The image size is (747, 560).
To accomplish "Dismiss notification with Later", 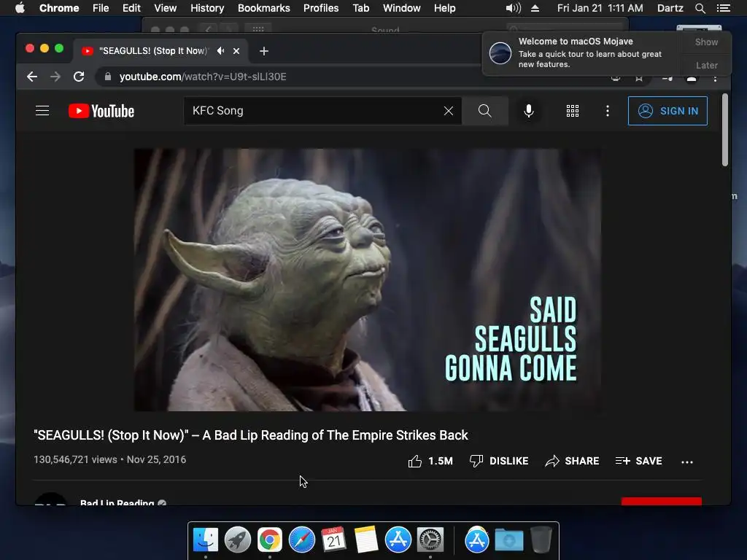I will coord(706,65).
